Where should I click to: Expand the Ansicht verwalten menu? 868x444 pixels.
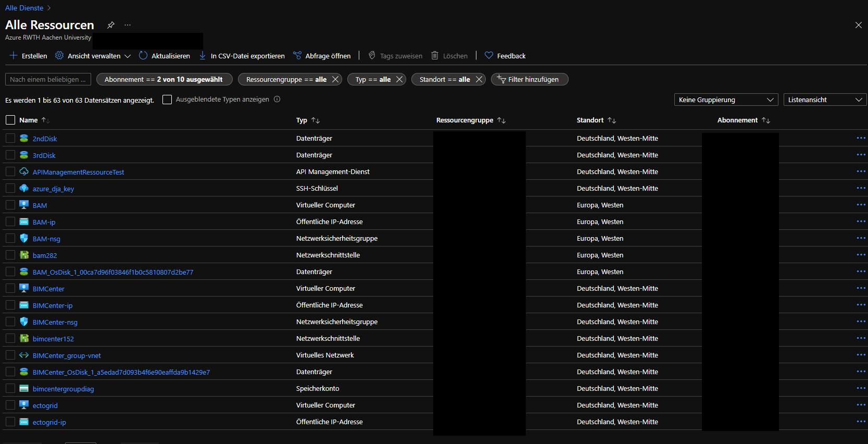point(94,56)
